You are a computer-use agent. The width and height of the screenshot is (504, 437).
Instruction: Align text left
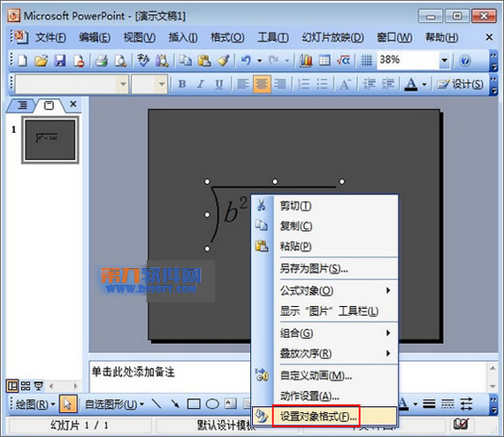243,84
